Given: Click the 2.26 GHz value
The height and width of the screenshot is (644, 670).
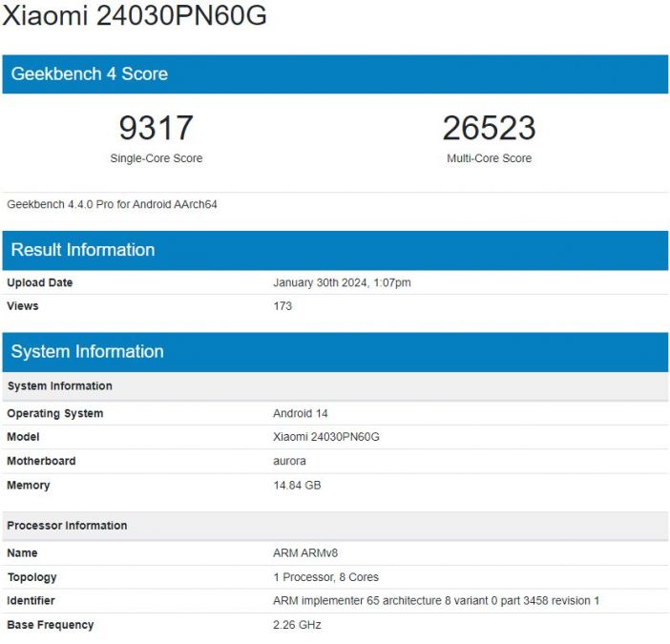Looking at the screenshot, I should pos(297,625).
